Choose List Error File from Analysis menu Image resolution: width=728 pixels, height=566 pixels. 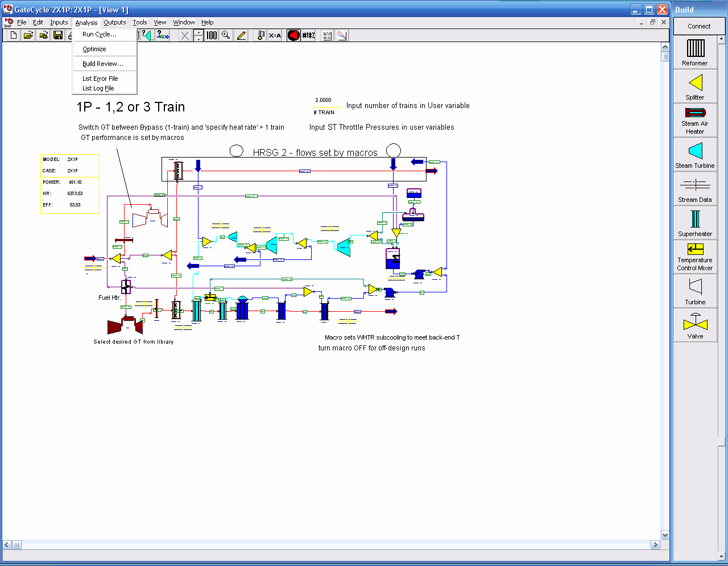click(x=105, y=79)
